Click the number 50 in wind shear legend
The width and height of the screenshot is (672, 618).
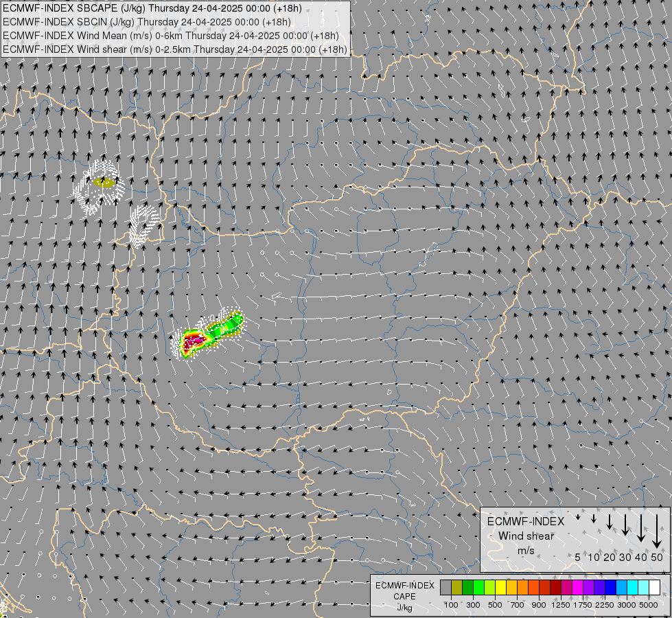[x=657, y=557]
